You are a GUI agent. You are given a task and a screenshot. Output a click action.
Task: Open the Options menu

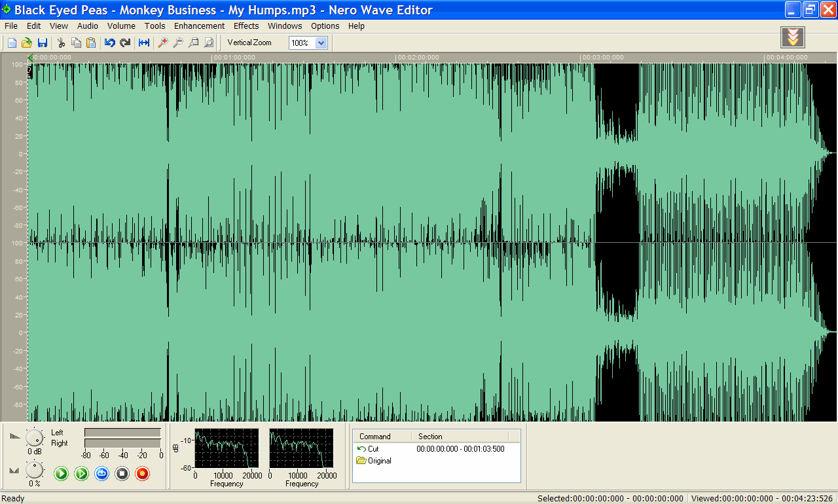325,26
